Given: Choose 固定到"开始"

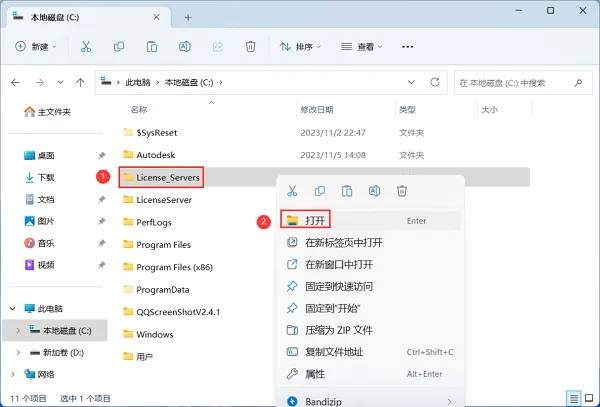Looking at the screenshot, I should point(370,308).
